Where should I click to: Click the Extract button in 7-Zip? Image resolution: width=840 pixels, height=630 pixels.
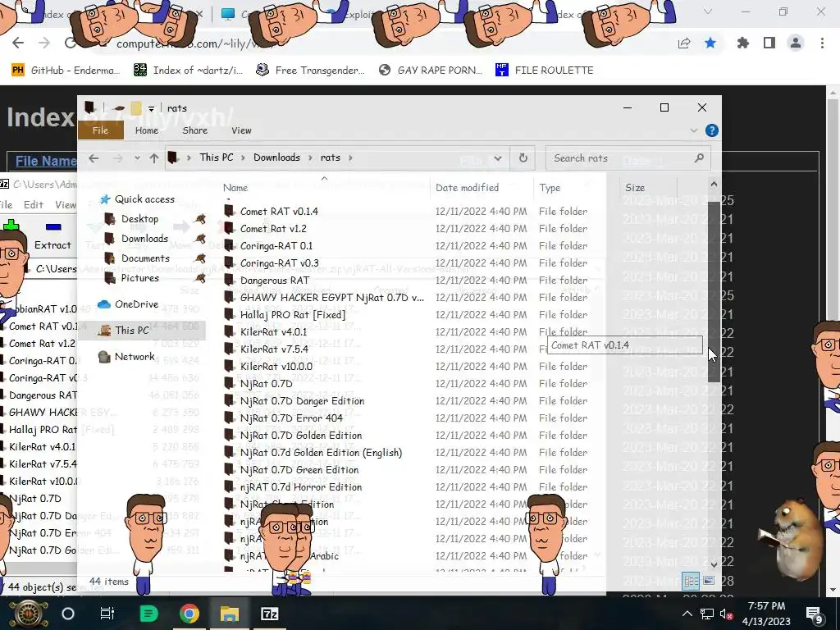[x=52, y=236]
